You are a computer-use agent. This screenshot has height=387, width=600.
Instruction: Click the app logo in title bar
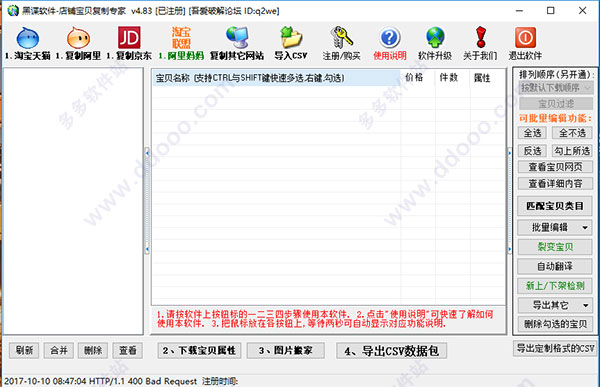[13, 11]
